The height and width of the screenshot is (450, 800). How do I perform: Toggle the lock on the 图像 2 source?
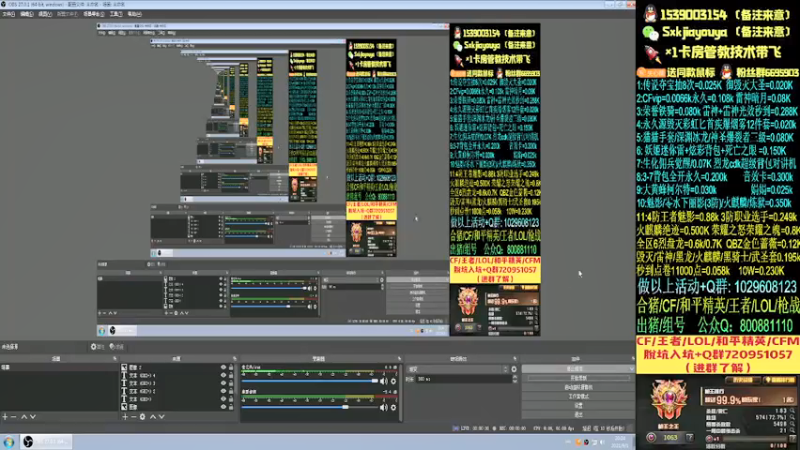[x=231, y=367]
